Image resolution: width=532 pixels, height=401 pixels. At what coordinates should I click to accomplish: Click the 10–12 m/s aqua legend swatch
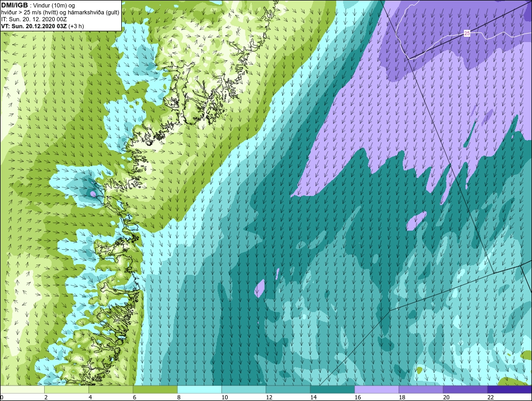(x=244, y=389)
